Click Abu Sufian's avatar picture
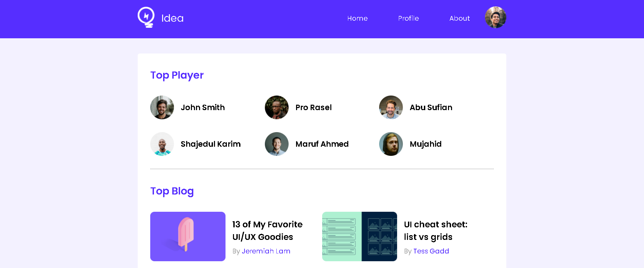Image resolution: width=644 pixels, height=268 pixels. (x=391, y=107)
